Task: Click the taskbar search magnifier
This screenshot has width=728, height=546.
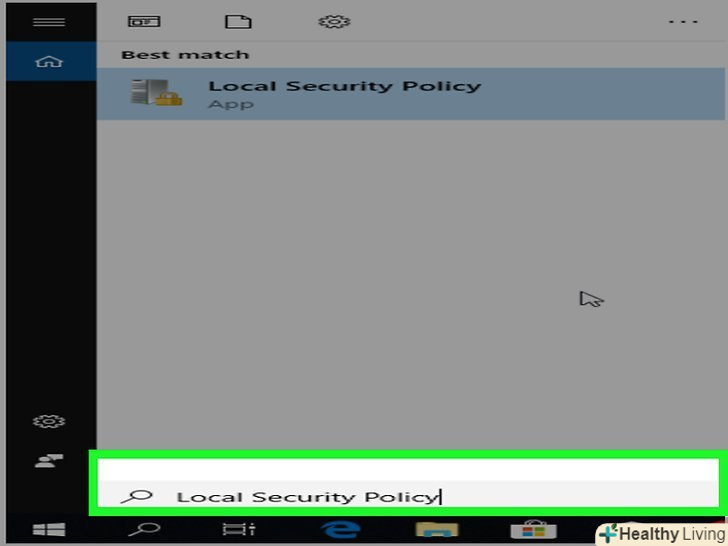Action: (x=144, y=530)
